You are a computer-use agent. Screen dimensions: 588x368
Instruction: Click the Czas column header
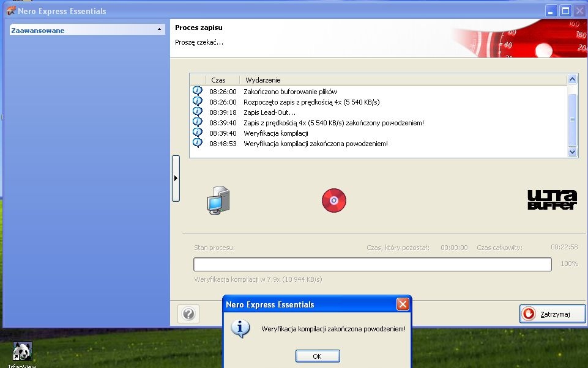[222, 80]
